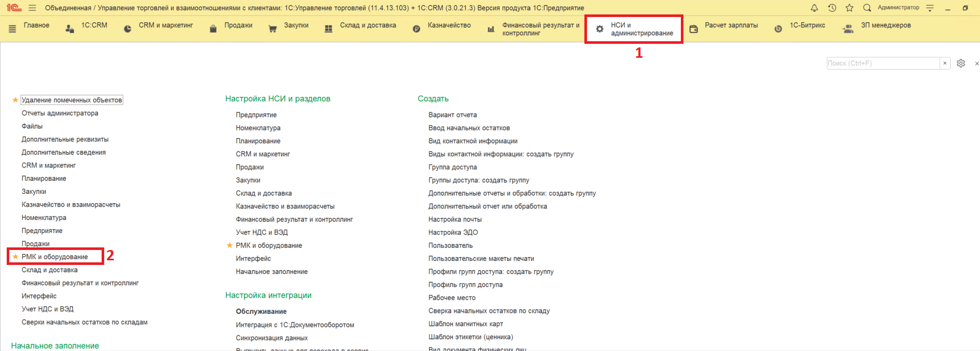Open the notifications bell in title bar
This screenshot has height=351, width=980.
click(x=814, y=8)
